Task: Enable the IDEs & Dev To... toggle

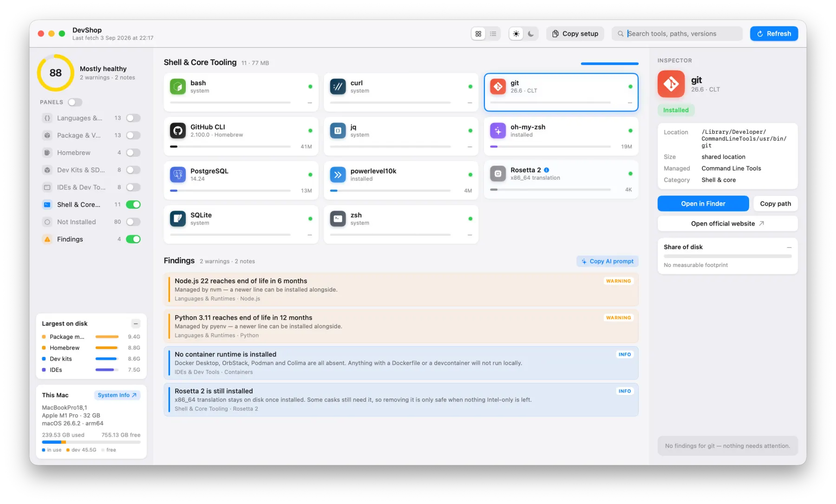Action: 133,187
